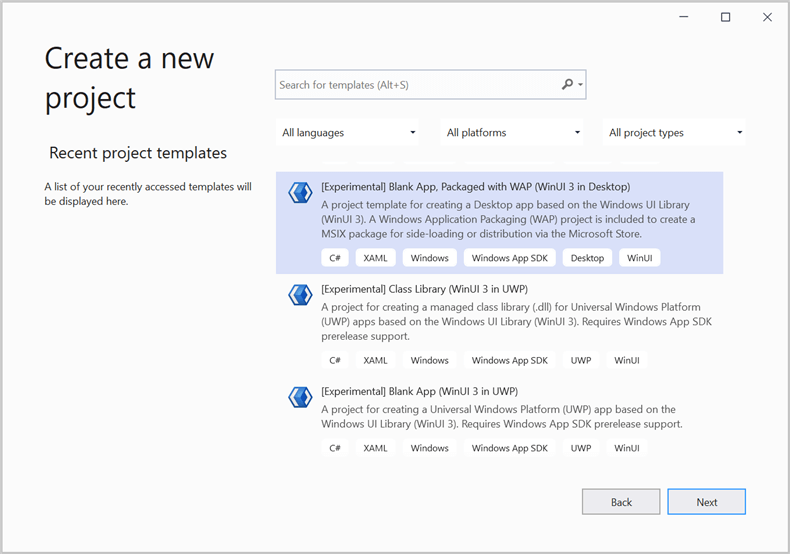Open the All platforms dropdown

coord(512,132)
